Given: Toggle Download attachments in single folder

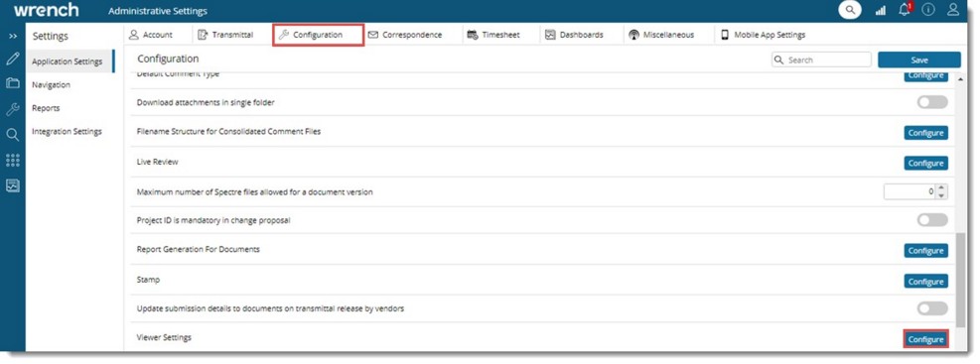Looking at the screenshot, I should [x=932, y=102].
